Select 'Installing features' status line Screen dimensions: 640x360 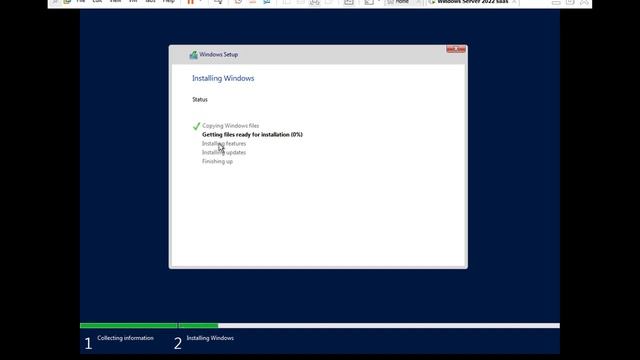(224, 143)
